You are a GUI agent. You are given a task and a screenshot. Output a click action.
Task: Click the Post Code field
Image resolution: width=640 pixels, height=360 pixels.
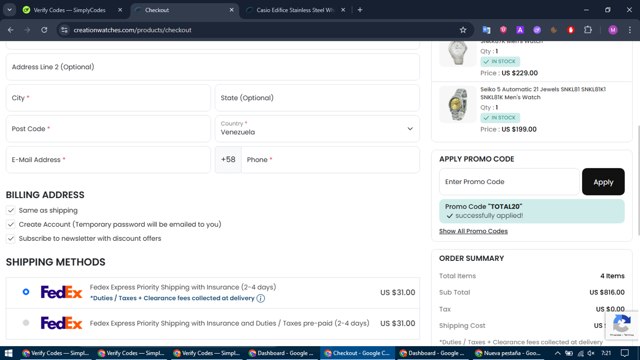pyautogui.click(x=108, y=129)
